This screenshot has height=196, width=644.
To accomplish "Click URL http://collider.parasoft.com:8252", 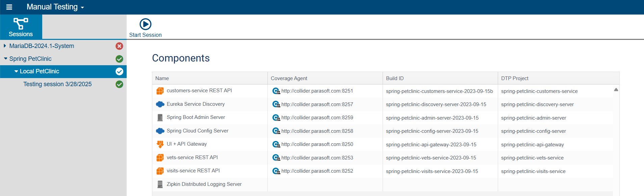I will point(317,171).
